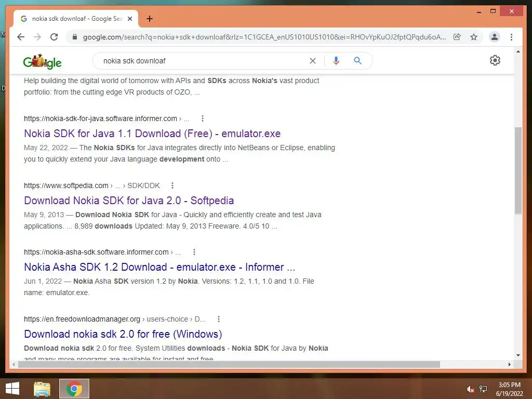The width and height of the screenshot is (532, 399).
Task: Open 'Download Nokia SDK for Java 2.0 - Softpedia'
Action: tap(129, 201)
